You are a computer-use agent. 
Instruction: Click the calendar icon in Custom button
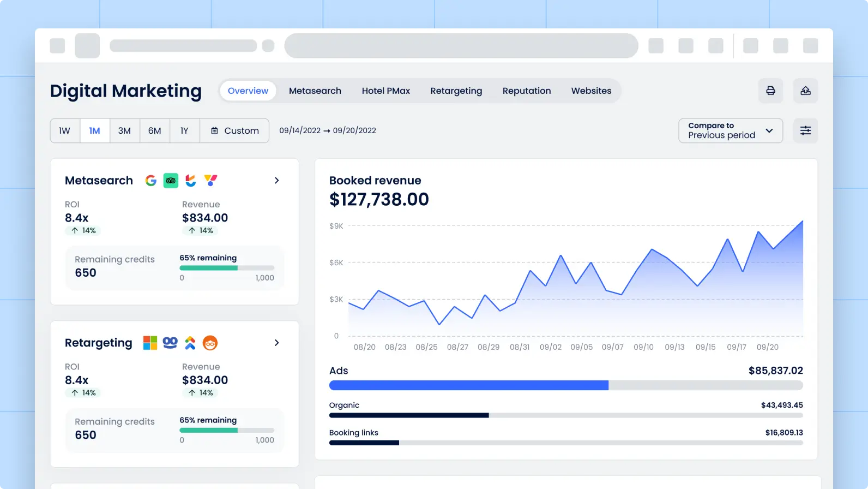click(x=215, y=131)
